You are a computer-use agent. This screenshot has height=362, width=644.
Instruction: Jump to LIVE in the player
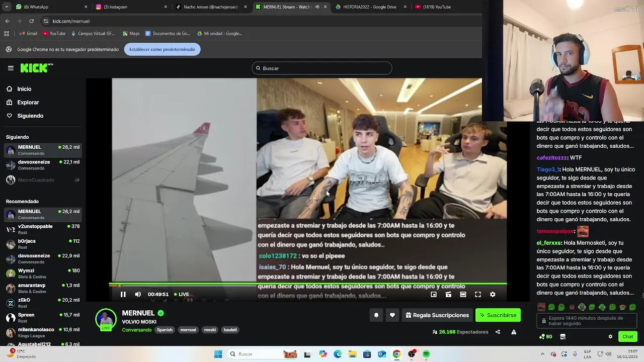[182, 295]
